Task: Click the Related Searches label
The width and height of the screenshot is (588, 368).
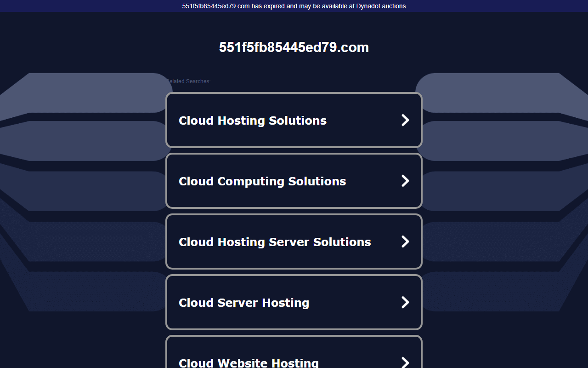Action: pos(188,81)
